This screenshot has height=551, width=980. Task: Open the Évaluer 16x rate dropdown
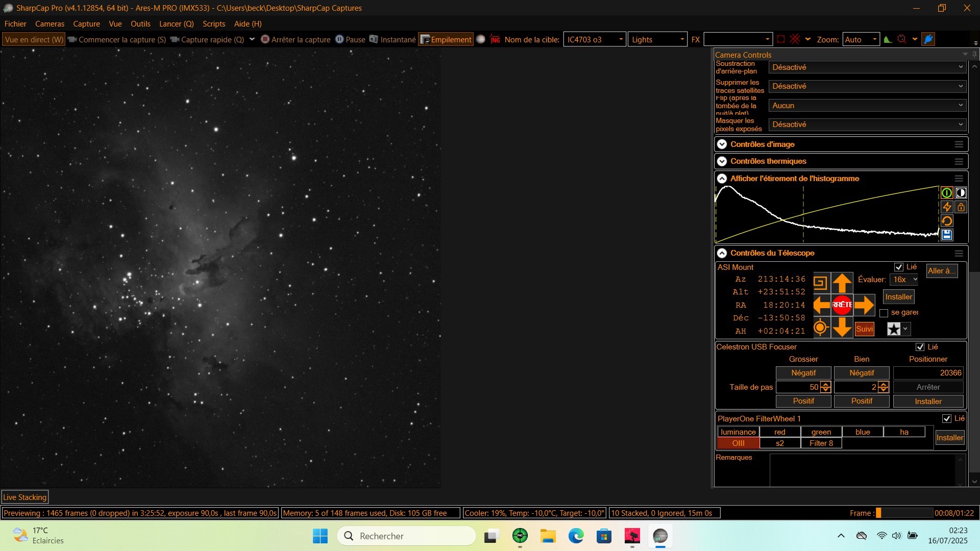(904, 280)
